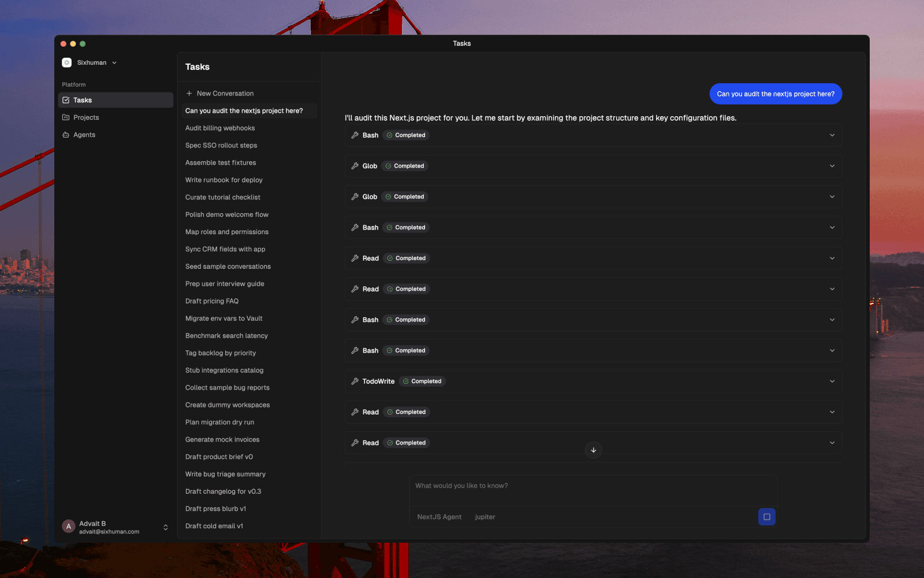This screenshot has width=924, height=578.
Task: Open the Projects section in sidebar
Action: point(86,117)
